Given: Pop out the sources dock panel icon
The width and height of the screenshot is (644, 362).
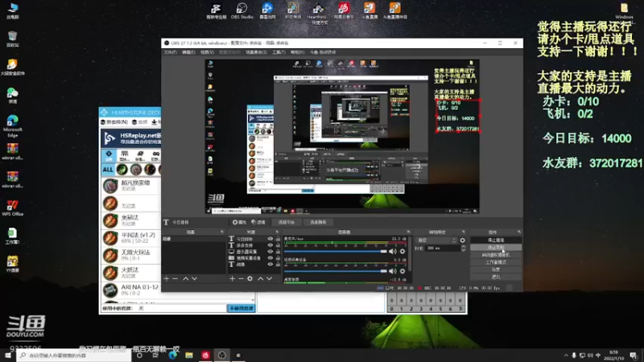Looking at the screenshot, I should 277,232.
